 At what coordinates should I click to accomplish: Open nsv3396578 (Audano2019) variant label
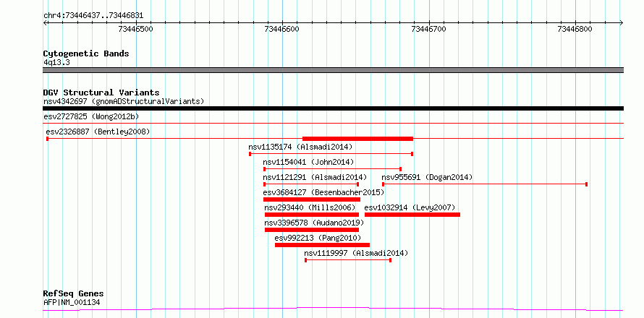(314, 223)
